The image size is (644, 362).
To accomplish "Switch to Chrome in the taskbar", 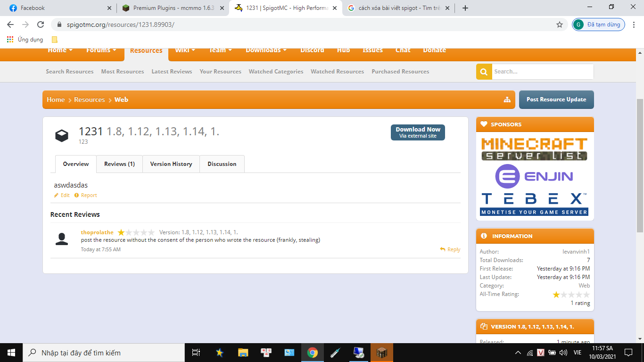I will (x=312, y=353).
